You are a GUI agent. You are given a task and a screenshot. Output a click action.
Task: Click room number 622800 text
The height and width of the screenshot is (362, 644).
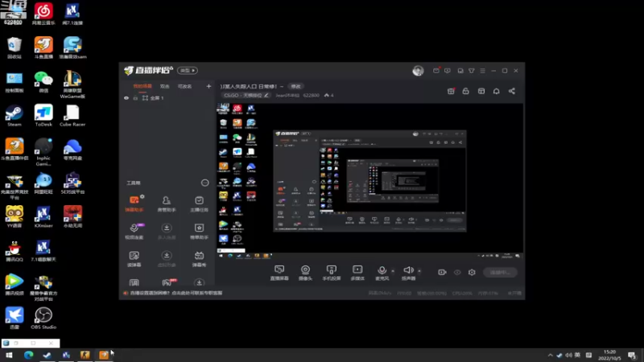point(311,95)
